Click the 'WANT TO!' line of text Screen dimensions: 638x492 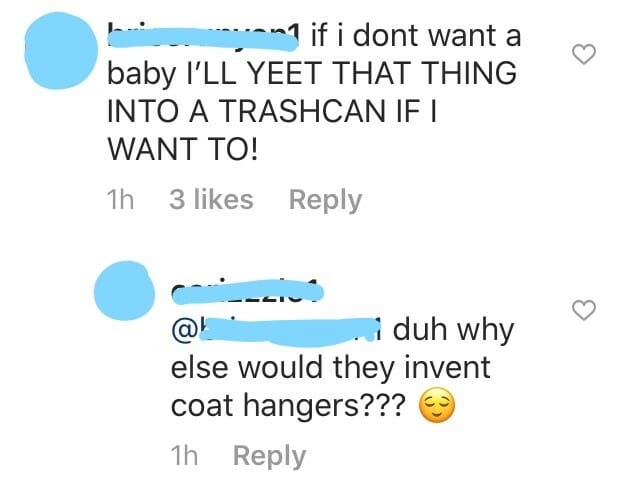pos(183,149)
